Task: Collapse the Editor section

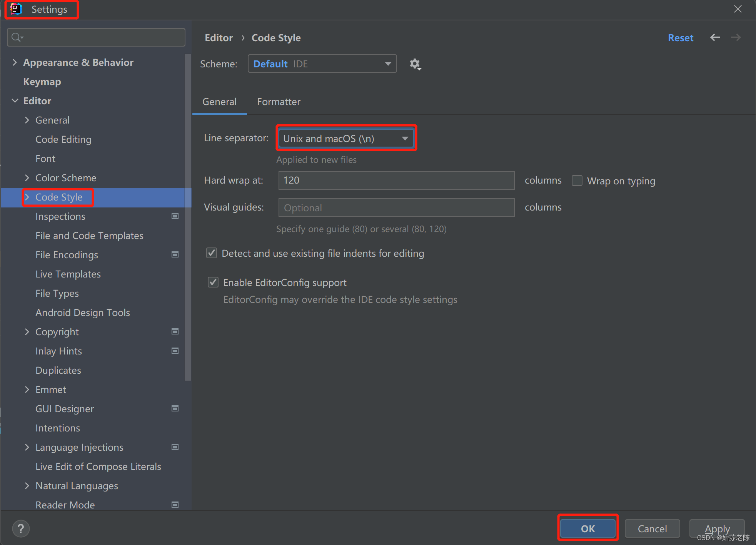Action: point(15,101)
